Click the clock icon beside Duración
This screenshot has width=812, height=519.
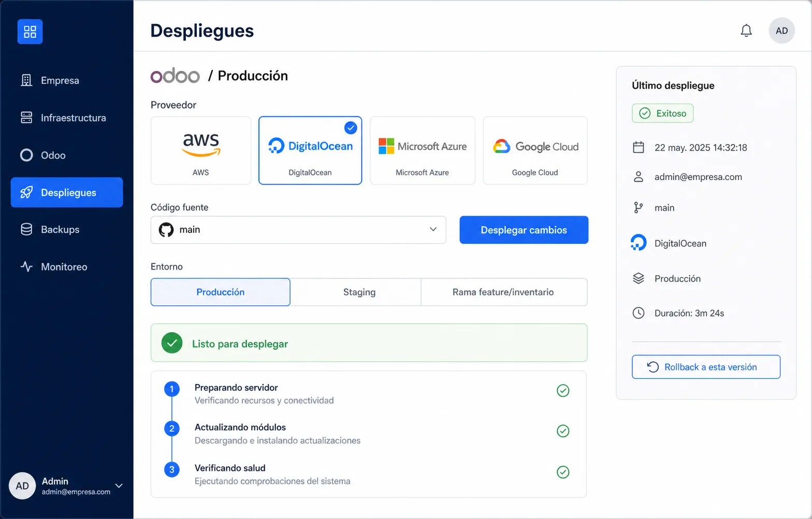point(639,313)
